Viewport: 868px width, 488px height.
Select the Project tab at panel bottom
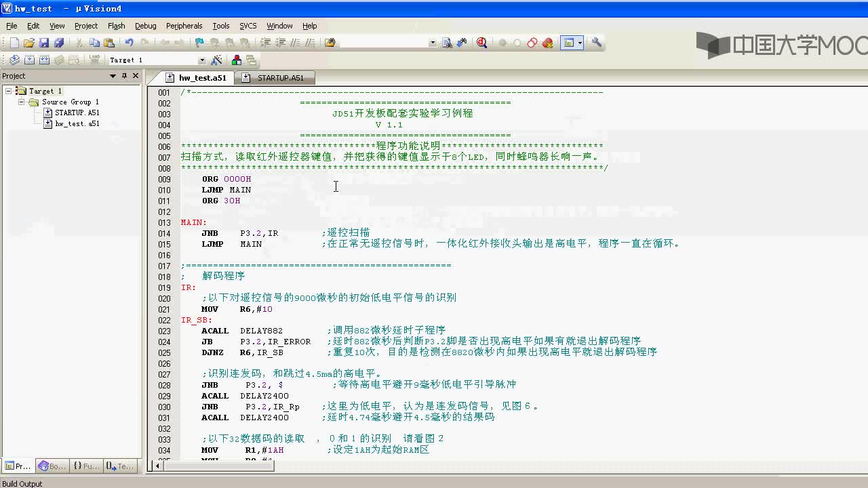[18, 466]
